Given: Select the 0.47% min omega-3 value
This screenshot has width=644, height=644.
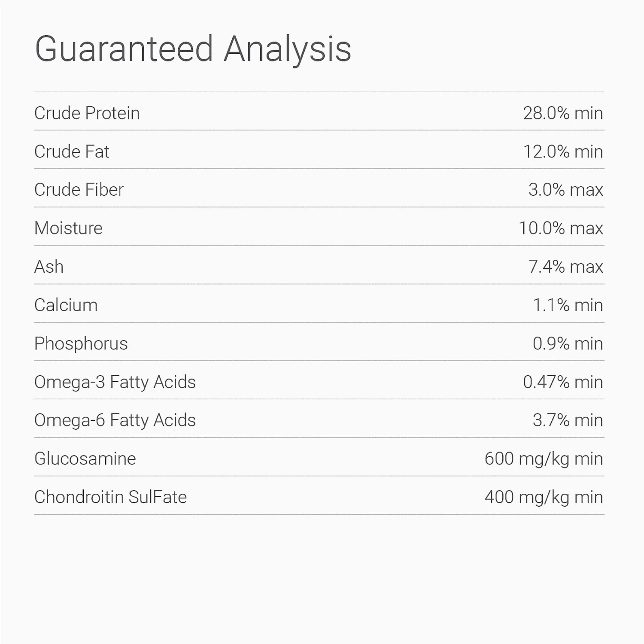Looking at the screenshot, I should 563,382.
